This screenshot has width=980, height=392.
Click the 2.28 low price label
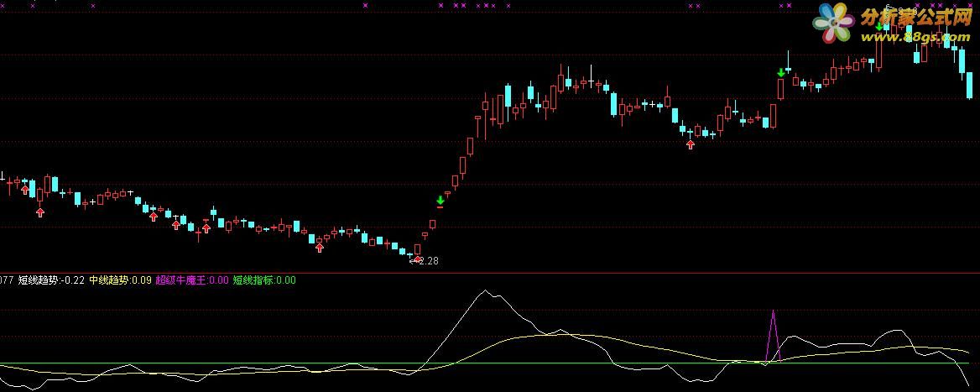tap(428, 261)
